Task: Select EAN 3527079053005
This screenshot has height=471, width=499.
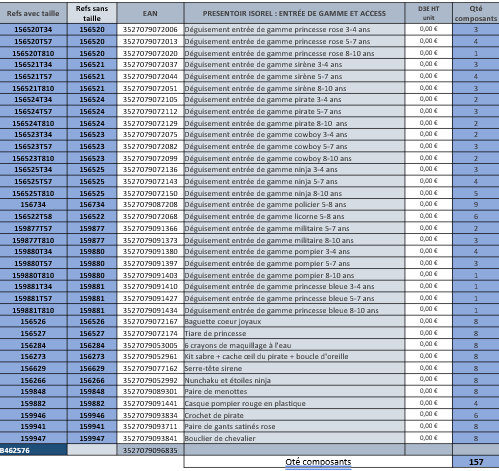Action: point(150,345)
